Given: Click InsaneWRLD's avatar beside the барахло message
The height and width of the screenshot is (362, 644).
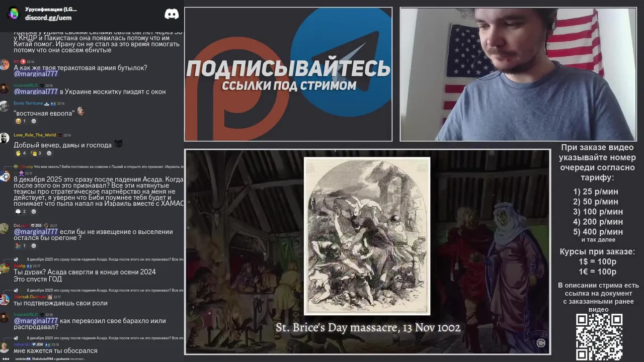Looking at the screenshot, I should click(x=5, y=317).
